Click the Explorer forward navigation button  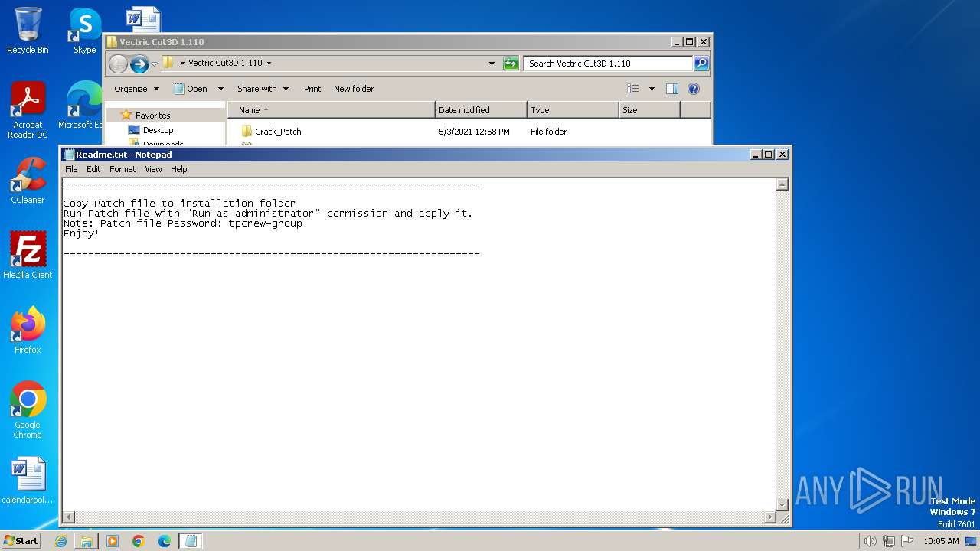139,64
